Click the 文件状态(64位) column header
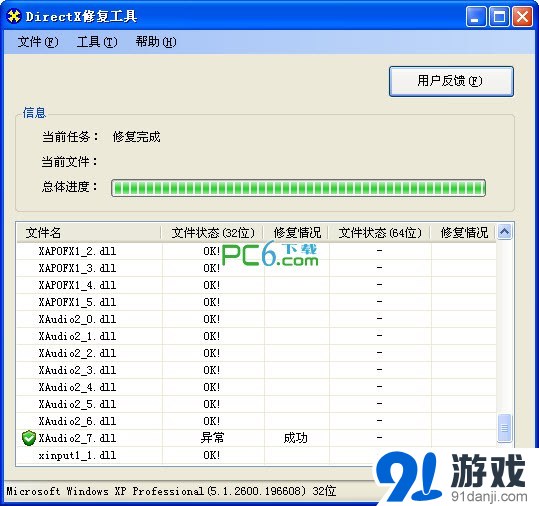 coord(380,233)
